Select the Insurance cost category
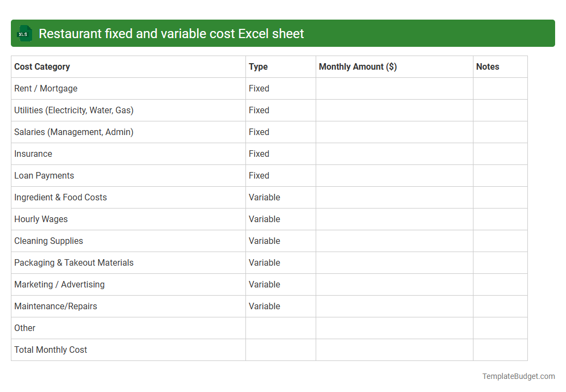The height and width of the screenshot is (392, 566). tap(33, 154)
